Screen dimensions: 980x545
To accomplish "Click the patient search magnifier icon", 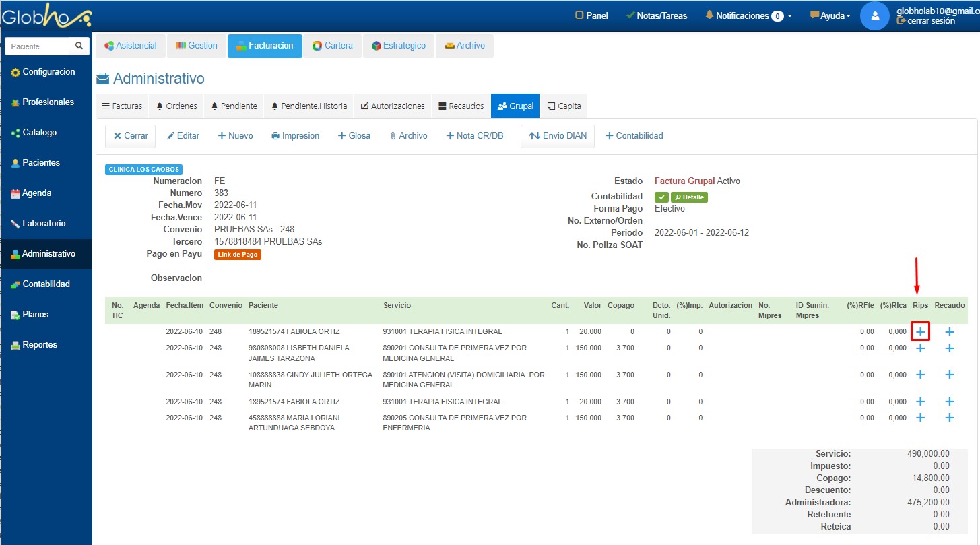I will click(x=79, y=46).
